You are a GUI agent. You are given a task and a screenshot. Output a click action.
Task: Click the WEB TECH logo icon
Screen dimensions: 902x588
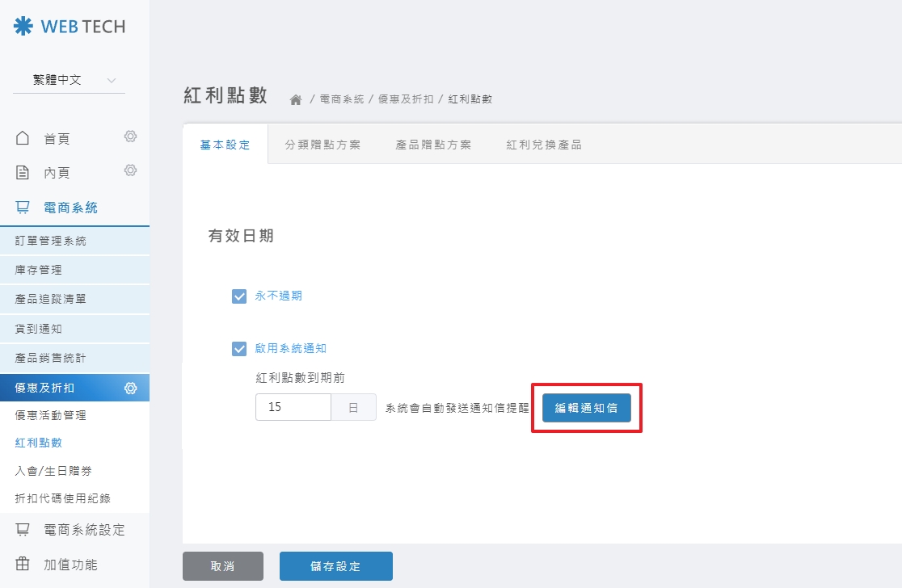click(22, 25)
